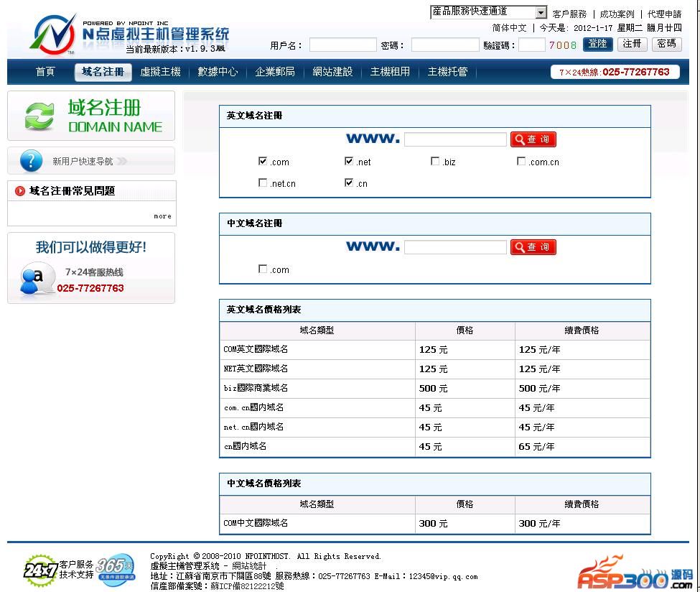The width and height of the screenshot is (700, 592).
Task: Tick the .net.cn domain checkbox
Action: pyautogui.click(x=263, y=182)
